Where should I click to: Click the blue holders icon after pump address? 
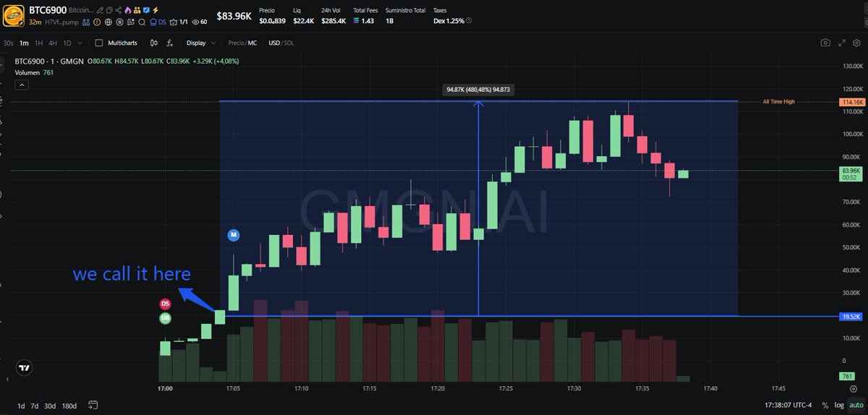(x=85, y=22)
